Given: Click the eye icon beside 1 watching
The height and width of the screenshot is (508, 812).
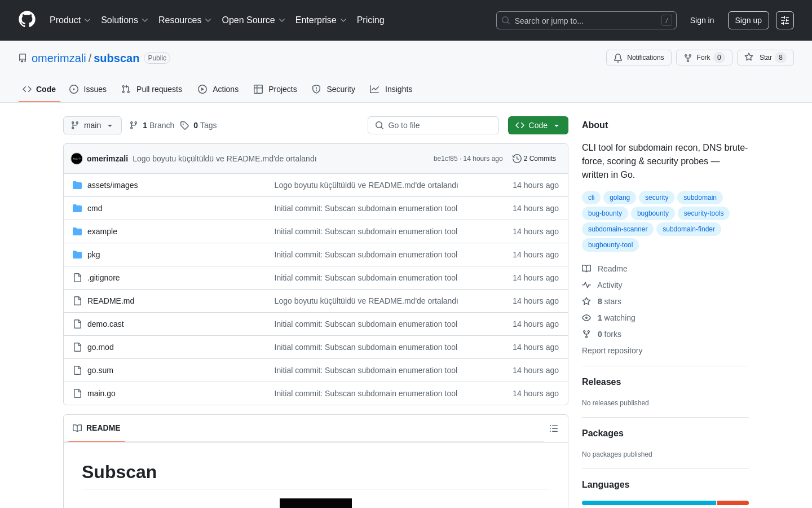Looking at the screenshot, I should pos(586,318).
